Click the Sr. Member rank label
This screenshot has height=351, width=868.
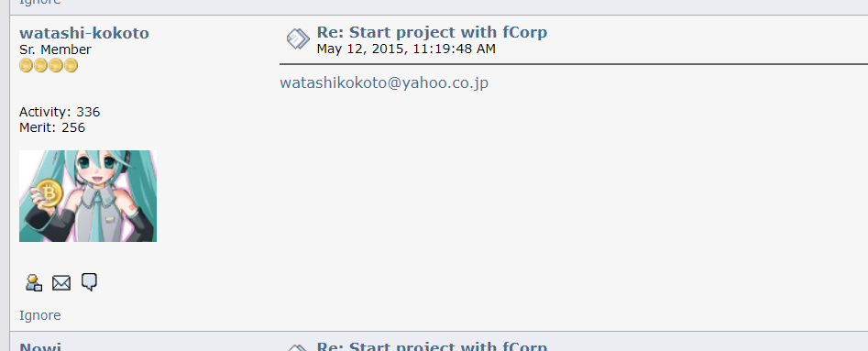click(55, 49)
